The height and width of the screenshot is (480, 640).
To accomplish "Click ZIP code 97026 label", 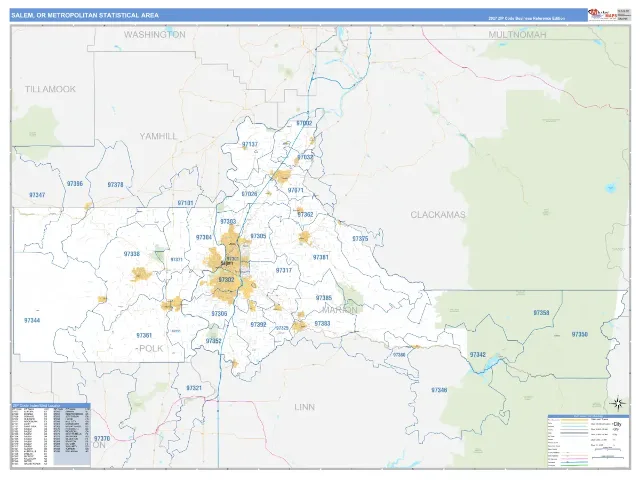I will tap(249, 194).
